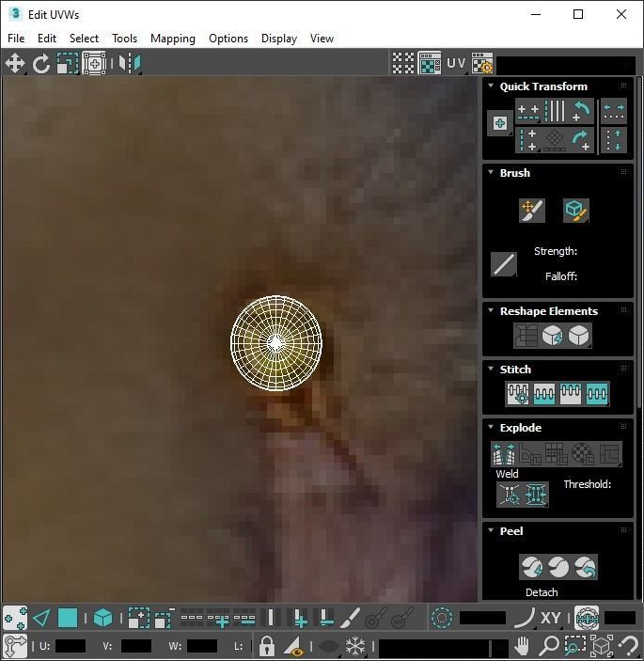Select the Move Selected Subobject tool
Image resolution: width=644 pixels, height=661 pixels.
15,64
